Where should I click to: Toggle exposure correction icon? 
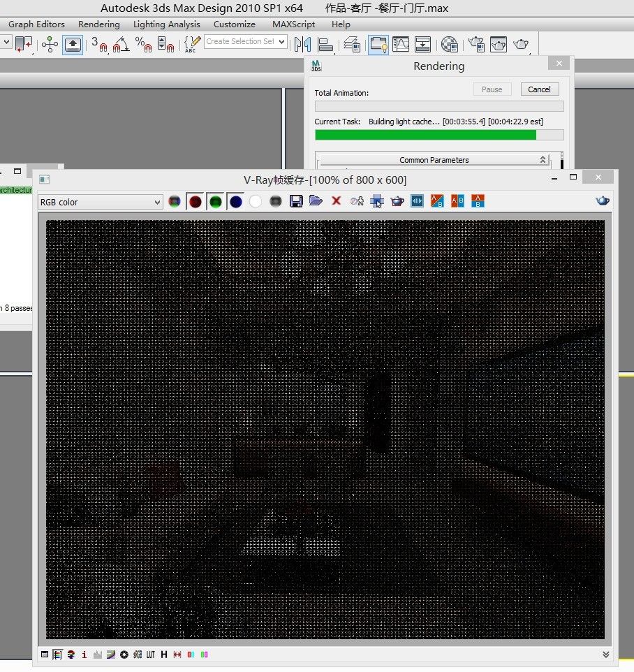(124, 655)
